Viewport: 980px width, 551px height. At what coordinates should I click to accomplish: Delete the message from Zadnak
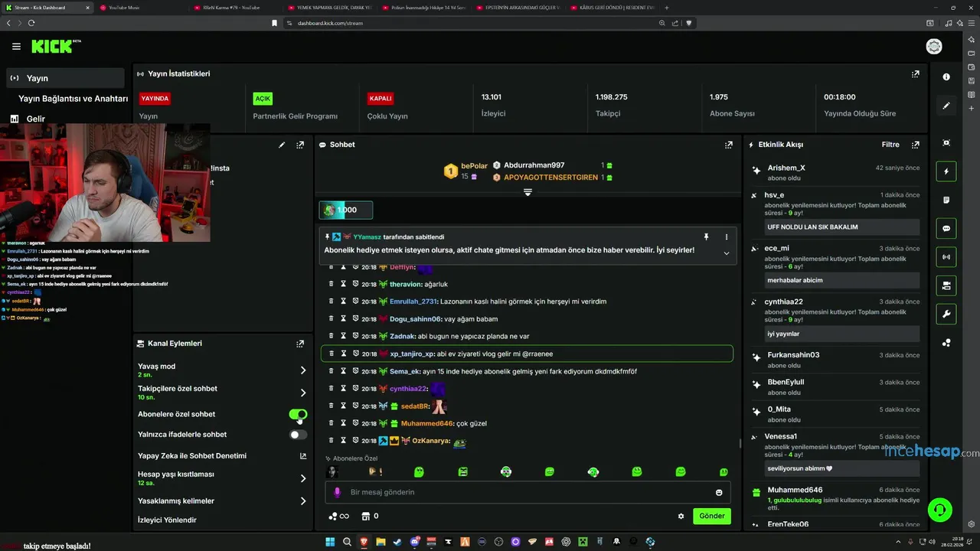click(x=332, y=336)
